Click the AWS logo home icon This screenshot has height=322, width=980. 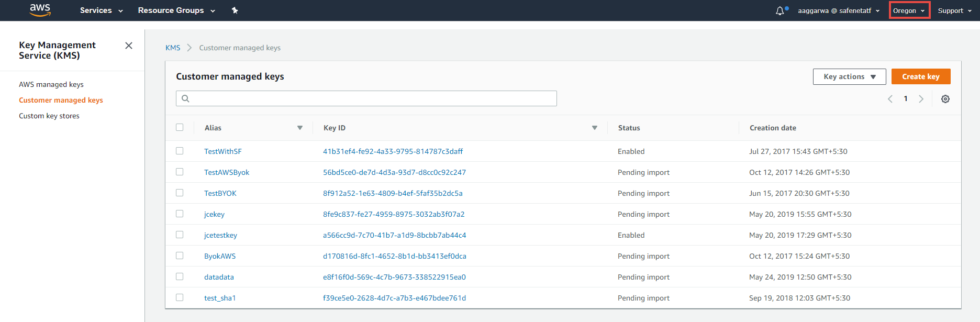(x=40, y=10)
